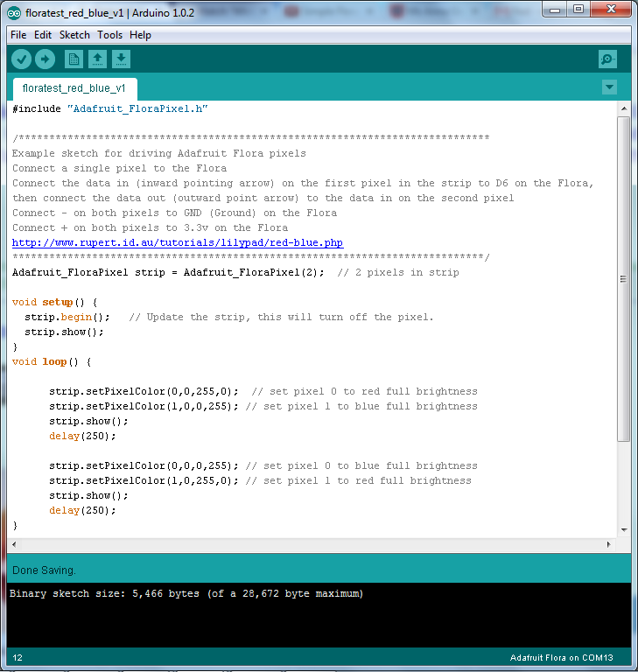Screen dimensions: 638x672
Task: Click 'Adafruit Flora on COM13' board status
Action: [561, 658]
